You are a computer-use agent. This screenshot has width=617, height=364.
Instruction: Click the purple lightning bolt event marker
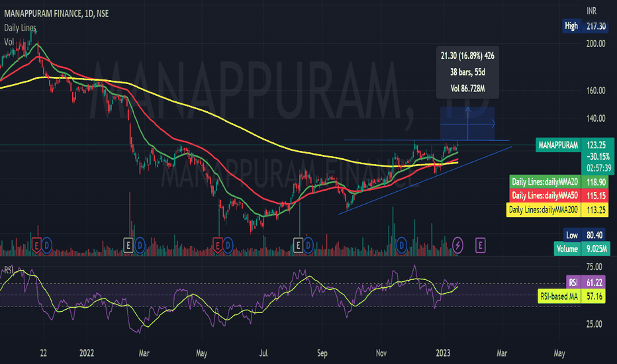click(x=457, y=246)
